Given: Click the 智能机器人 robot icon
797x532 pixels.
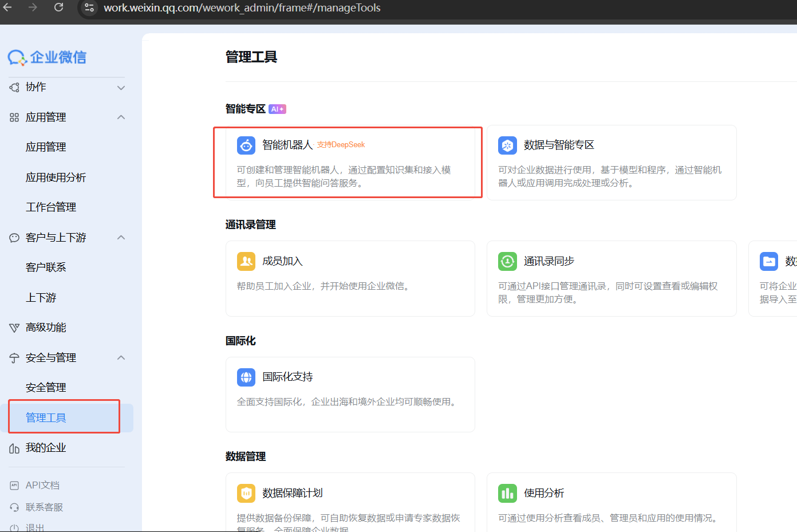Looking at the screenshot, I should [246, 145].
